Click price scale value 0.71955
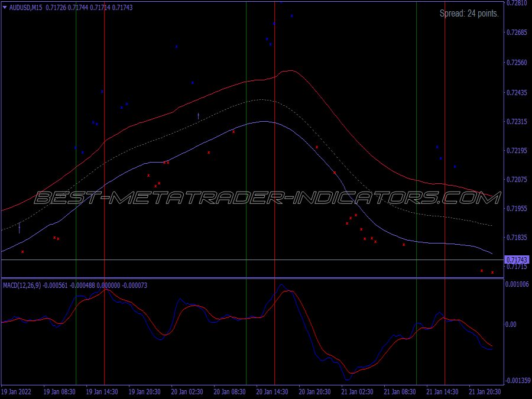532x399 pixels. click(517, 208)
